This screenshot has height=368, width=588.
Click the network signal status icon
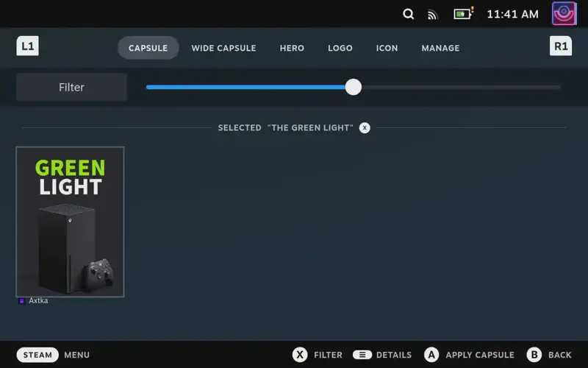[433, 14]
